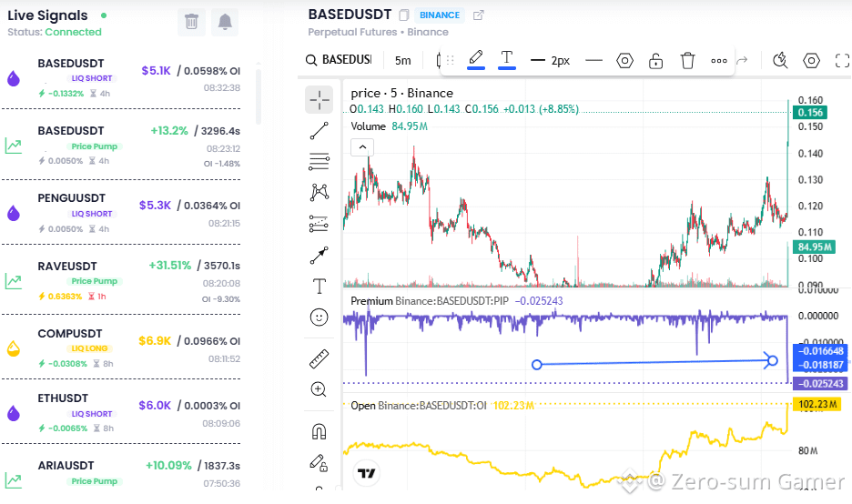Open quick search lightning icon
The height and width of the screenshot is (504, 852).
(x=780, y=60)
